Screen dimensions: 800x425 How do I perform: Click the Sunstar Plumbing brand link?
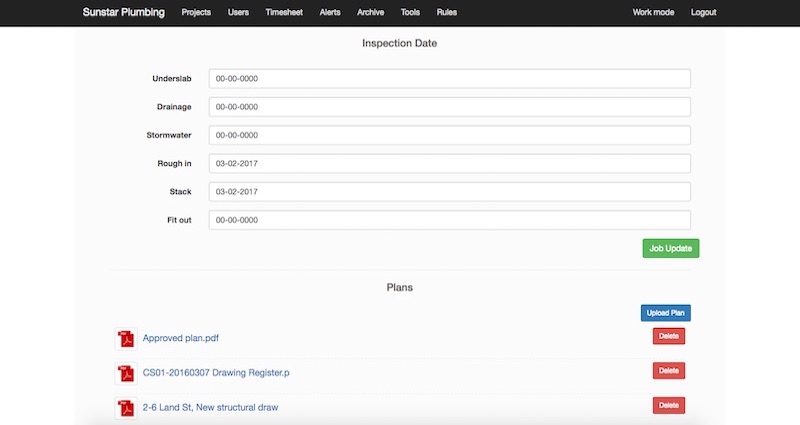pos(124,13)
